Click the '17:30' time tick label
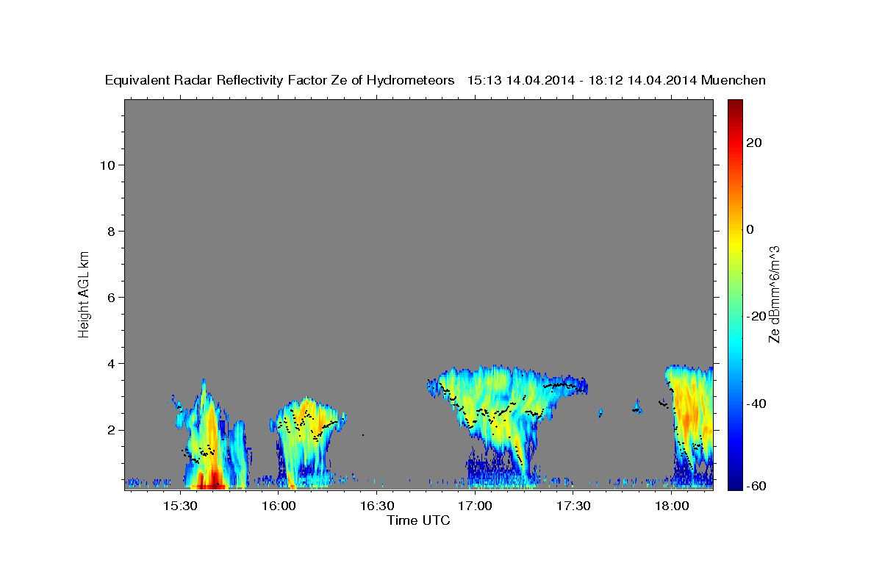The width and height of the screenshot is (882, 588). (573, 506)
